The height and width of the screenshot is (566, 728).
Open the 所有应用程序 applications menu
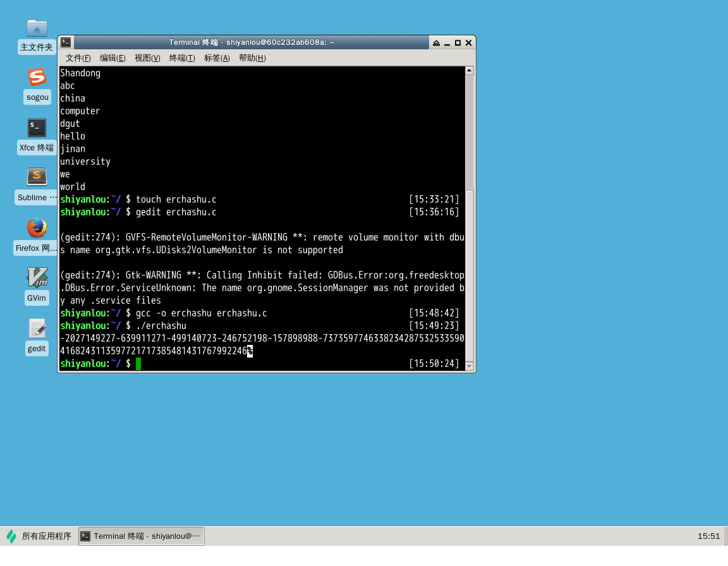(x=39, y=536)
